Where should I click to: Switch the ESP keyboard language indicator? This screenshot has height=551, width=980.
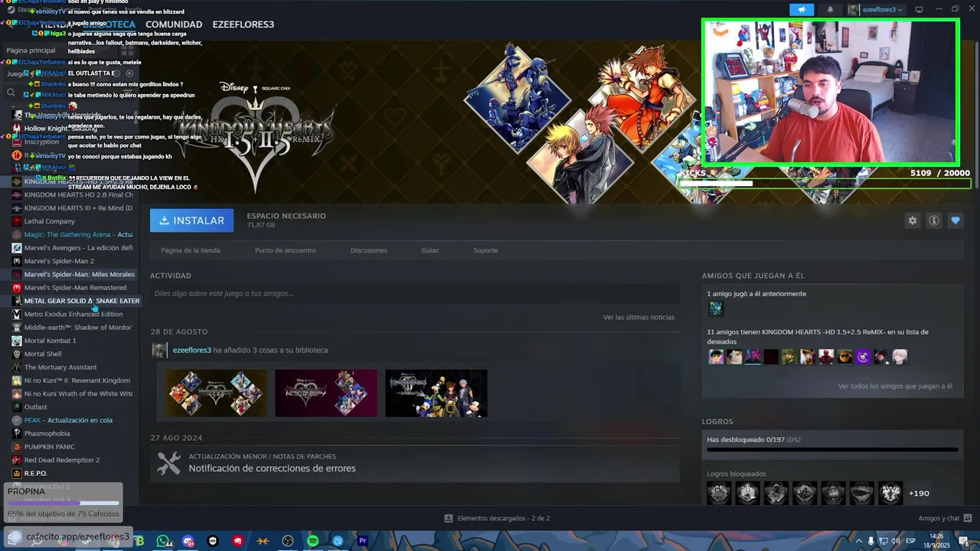[x=910, y=541]
